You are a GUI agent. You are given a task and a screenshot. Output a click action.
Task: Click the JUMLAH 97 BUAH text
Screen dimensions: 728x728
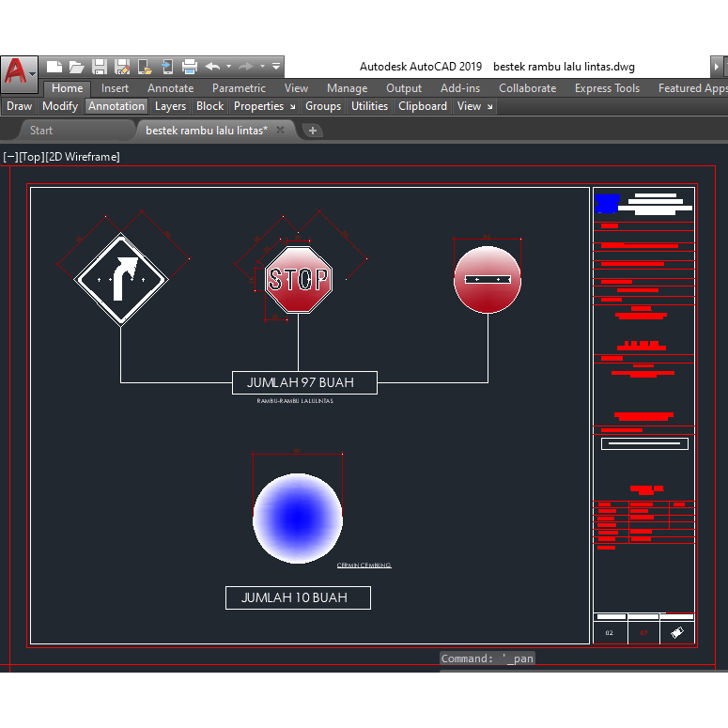click(x=301, y=382)
